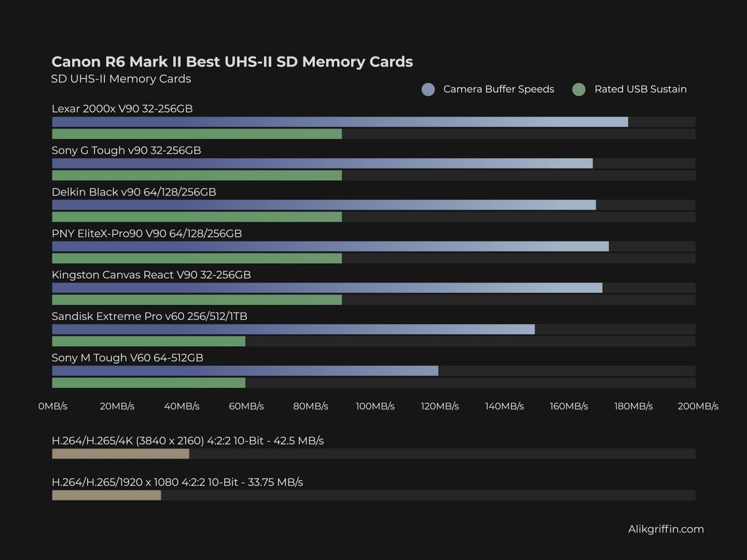This screenshot has height=560, width=747.
Task: Select the Delkin Black blue buffer bar
Action: click(324, 205)
